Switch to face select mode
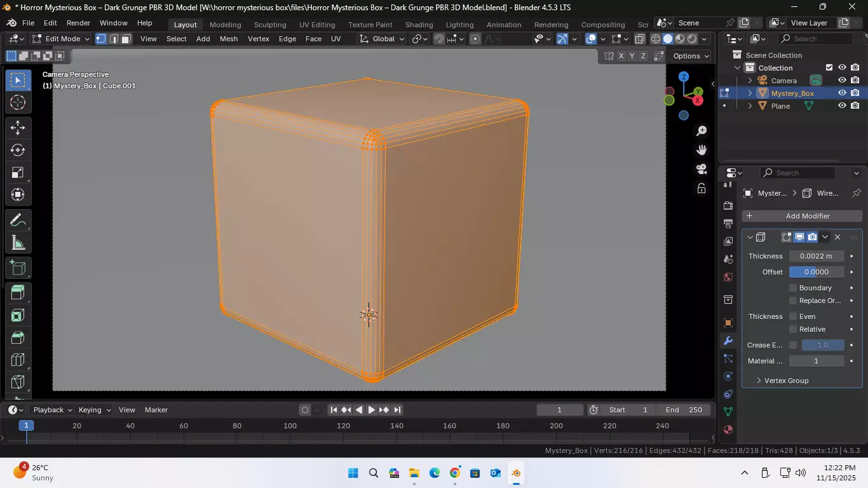This screenshot has height=488, width=868. 126,39
